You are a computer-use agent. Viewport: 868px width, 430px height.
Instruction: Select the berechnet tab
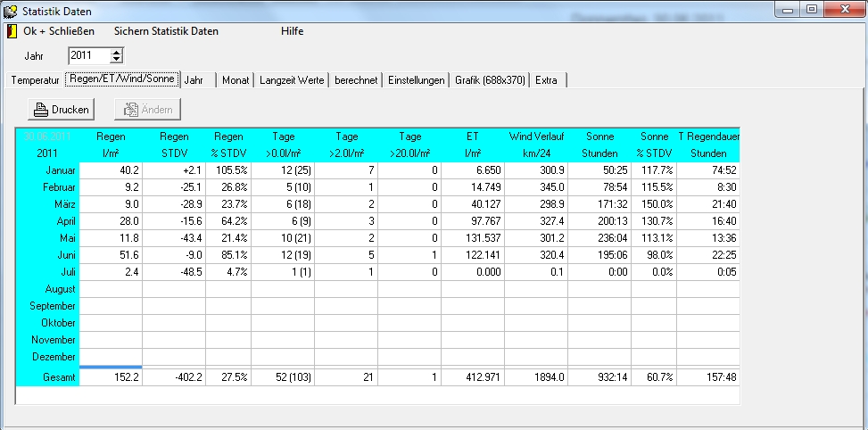point(356,80)
